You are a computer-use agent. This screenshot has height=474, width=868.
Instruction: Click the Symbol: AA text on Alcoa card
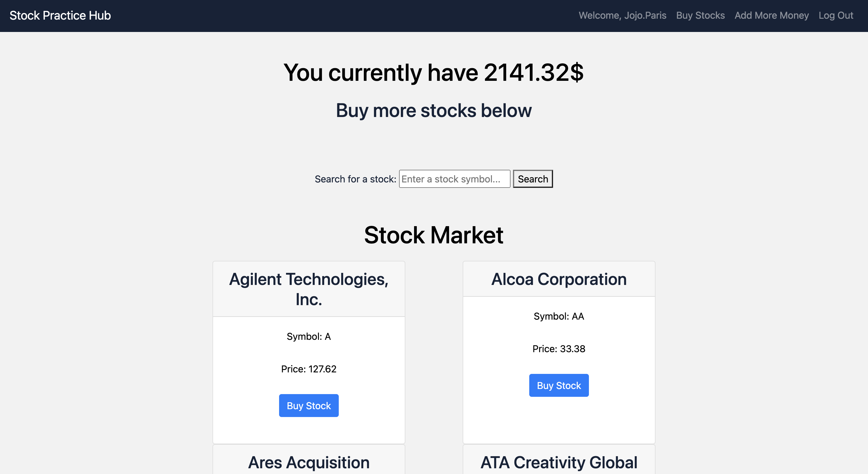pos(559,316)
